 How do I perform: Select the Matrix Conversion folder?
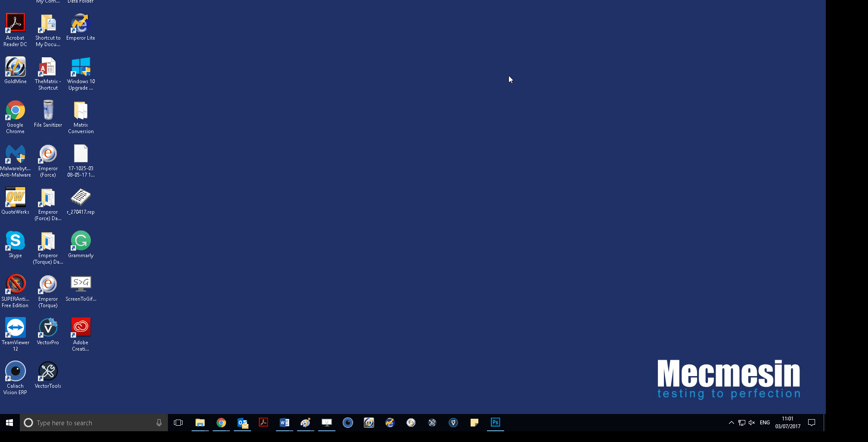81,117
